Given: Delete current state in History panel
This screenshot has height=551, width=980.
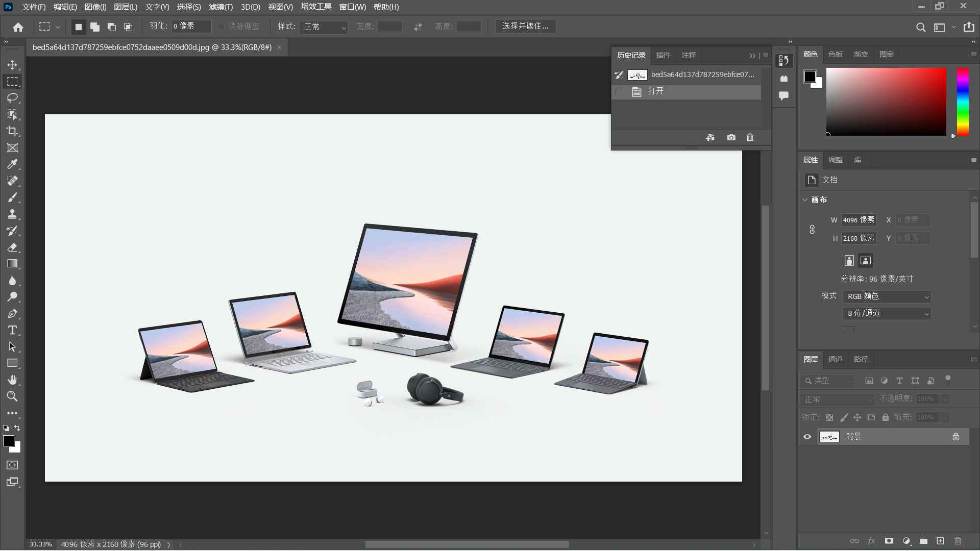Looking at the screenshot, I should pyautogui.click(x=750, y=137).
